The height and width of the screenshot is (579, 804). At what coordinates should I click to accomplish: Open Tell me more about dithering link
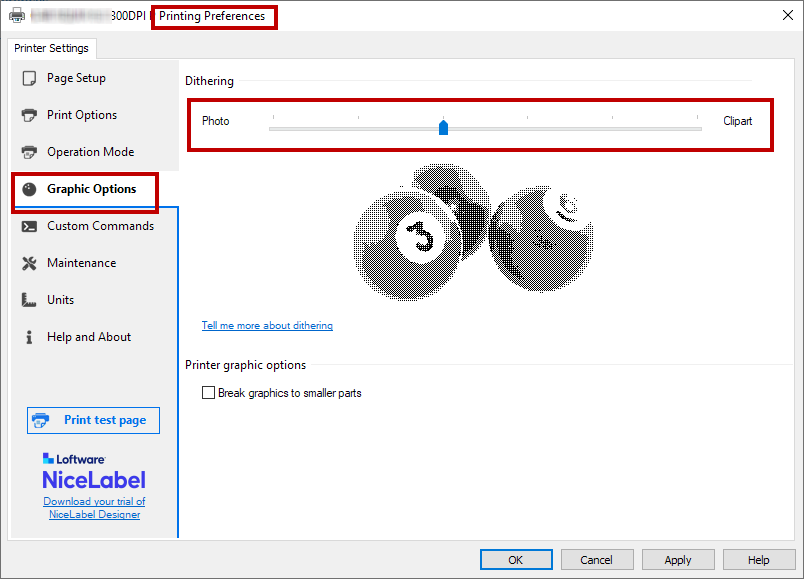click(x=267, y=326)
